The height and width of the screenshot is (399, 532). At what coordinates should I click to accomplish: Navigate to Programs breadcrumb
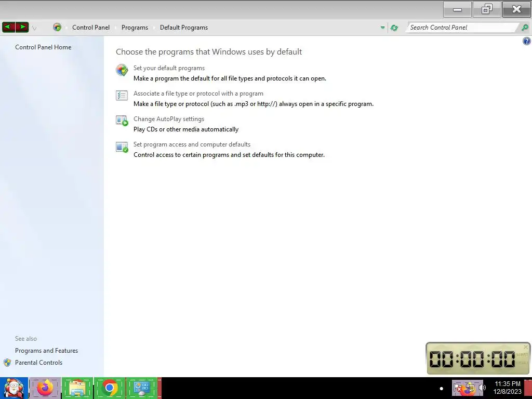(x=135, y=28)
